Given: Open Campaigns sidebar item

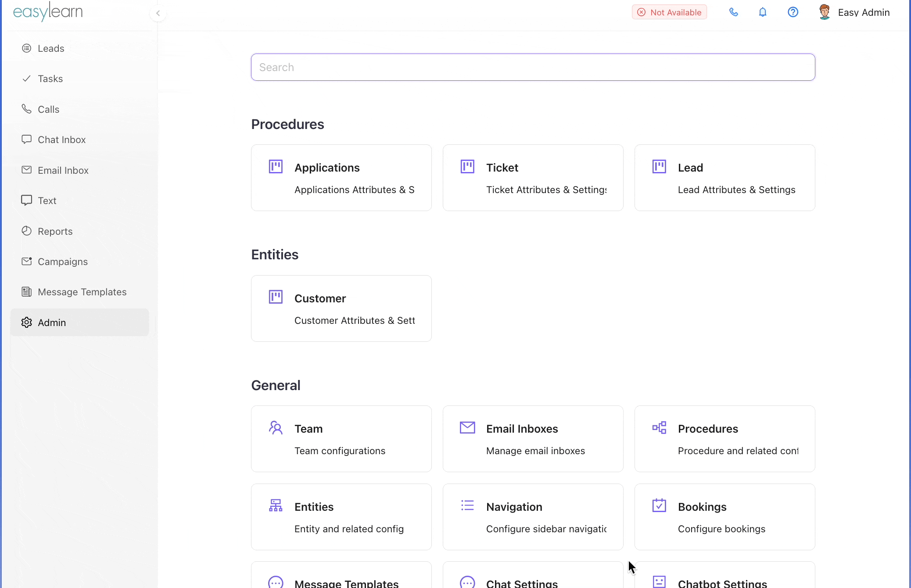Looking at the screenshot, I should pyautogui.click(x=62, y=262).
